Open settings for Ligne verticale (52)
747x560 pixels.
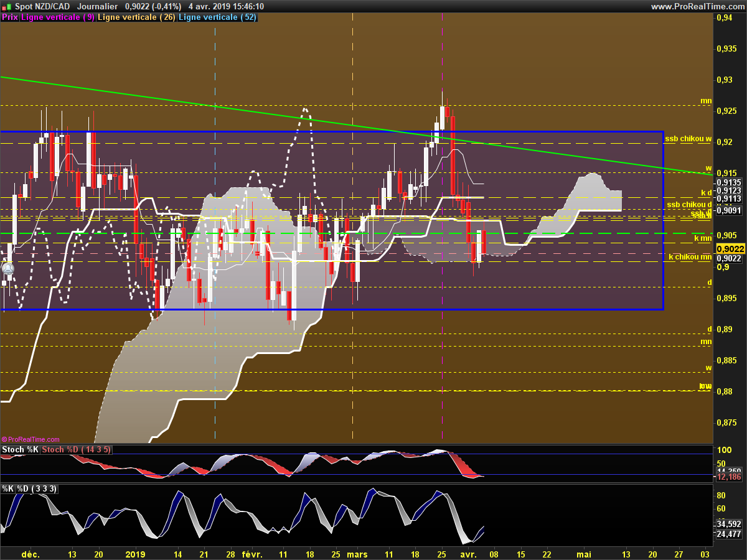[217, 17]
